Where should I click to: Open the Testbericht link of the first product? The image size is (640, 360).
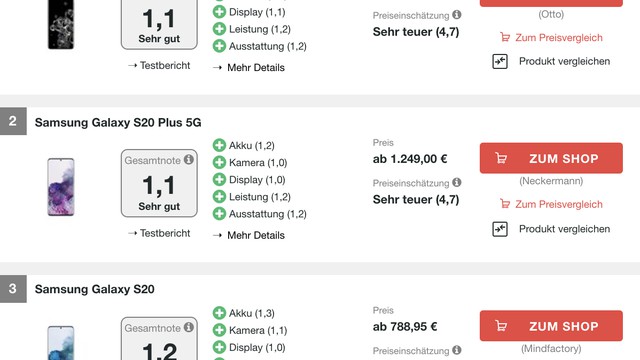pyautogui.click(x=159, y=65)
